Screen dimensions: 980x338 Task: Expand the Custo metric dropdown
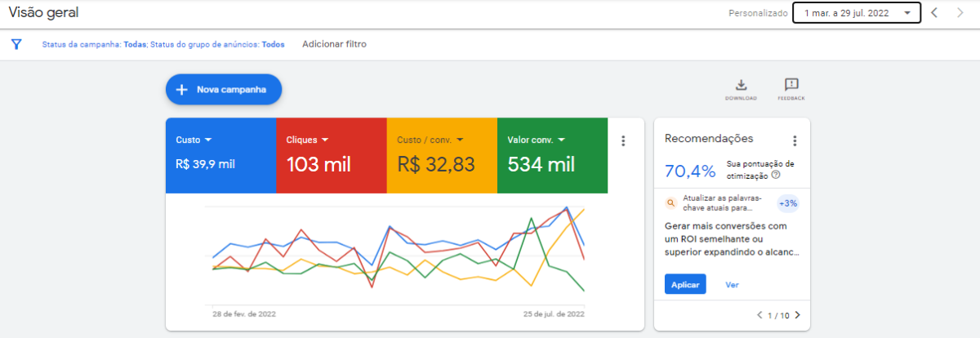tap(208, 140)
